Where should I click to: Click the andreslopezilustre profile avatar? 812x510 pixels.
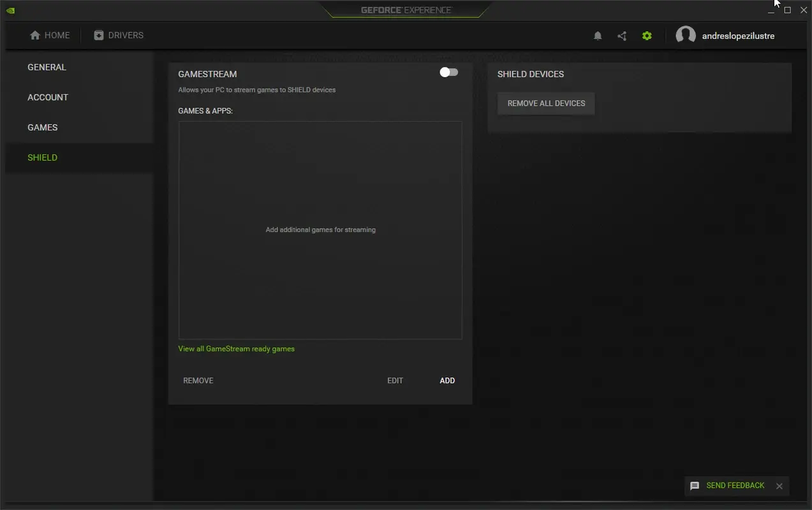pyautogui.click(x=686, y=35)
